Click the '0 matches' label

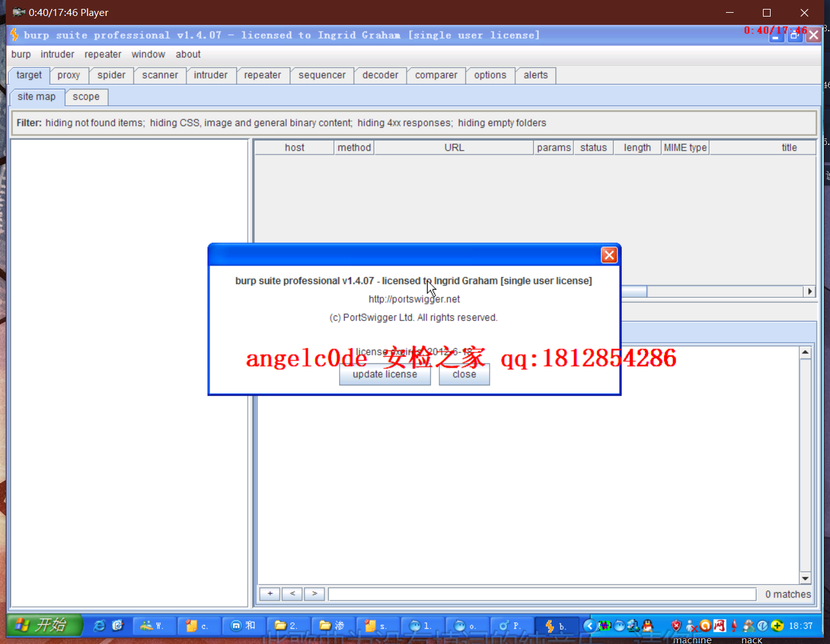click(x=788, y=594)
